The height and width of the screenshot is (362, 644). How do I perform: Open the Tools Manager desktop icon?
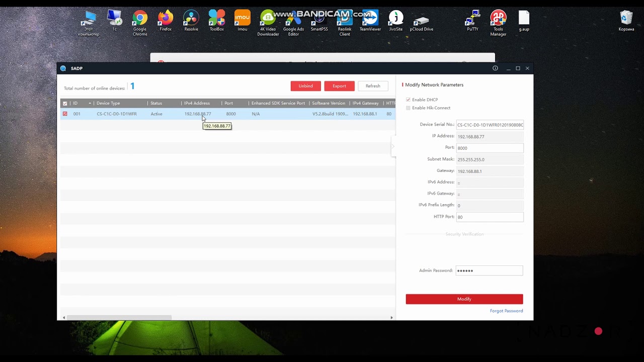point(498,23)
